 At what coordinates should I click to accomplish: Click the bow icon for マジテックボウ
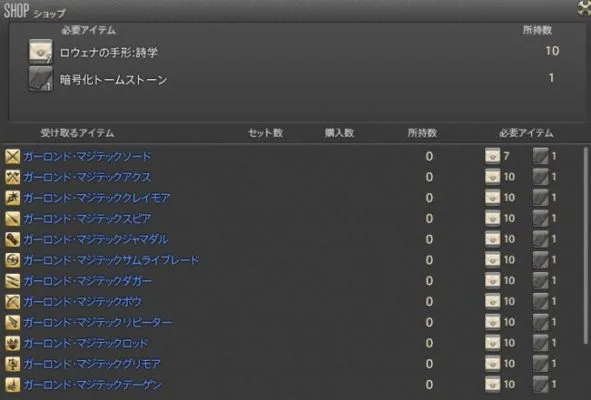coord(12,301)
